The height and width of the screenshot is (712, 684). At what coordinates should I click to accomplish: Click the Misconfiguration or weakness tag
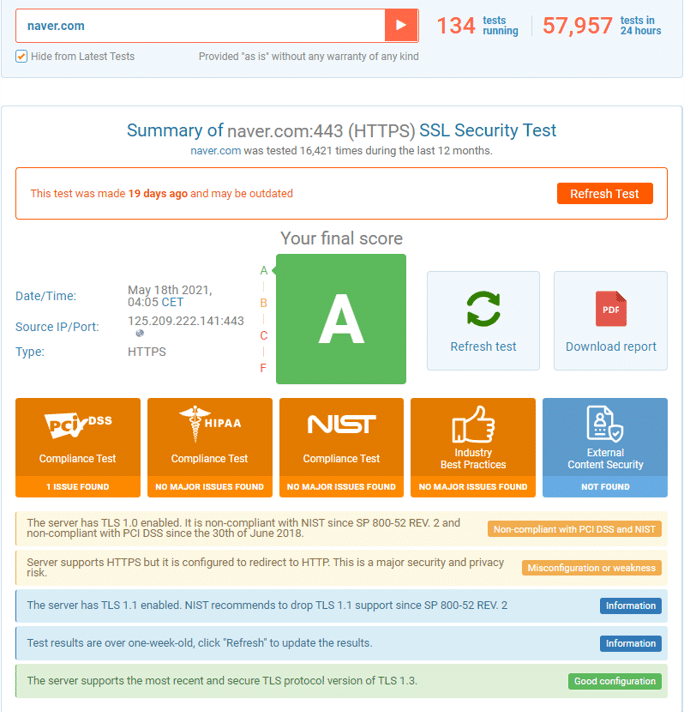(591, 568)
